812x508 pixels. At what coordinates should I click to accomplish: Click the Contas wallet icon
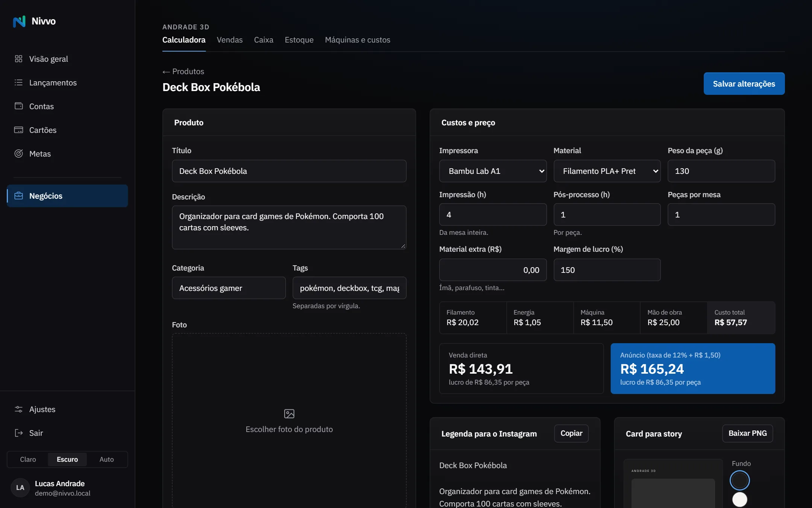click(18, 106)
